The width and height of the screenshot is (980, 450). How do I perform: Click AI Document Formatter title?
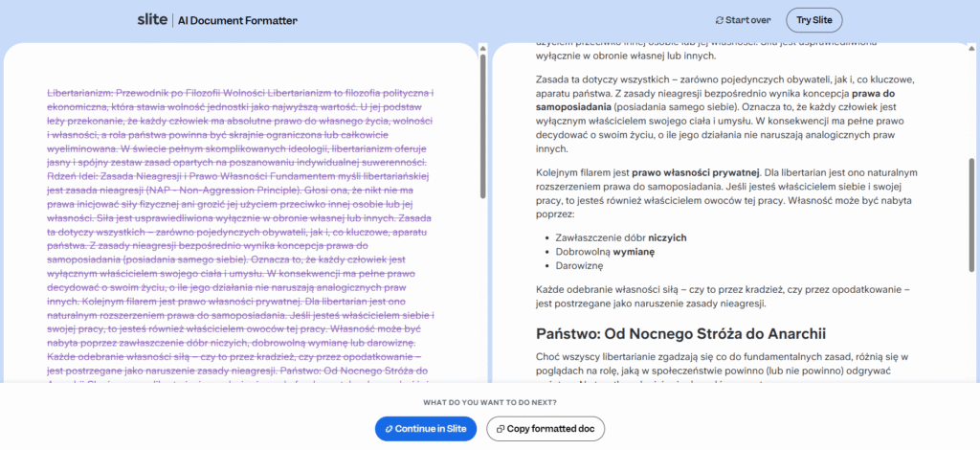pos(237,21)
